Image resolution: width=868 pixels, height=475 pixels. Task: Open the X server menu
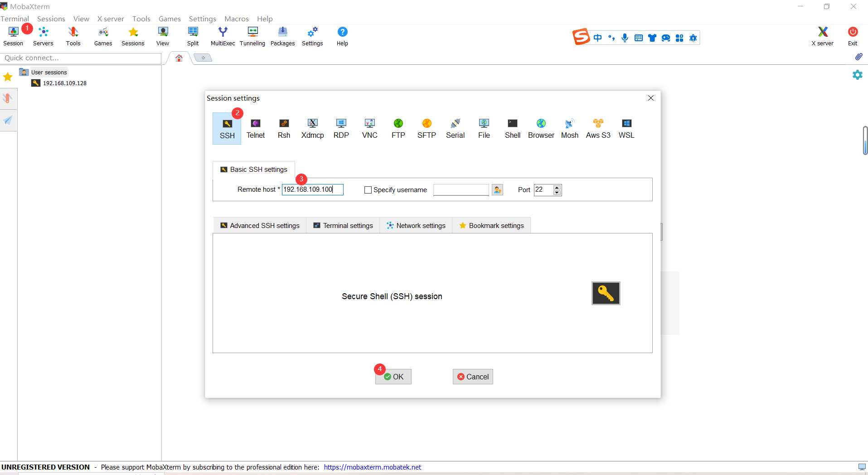coord(111,19)
